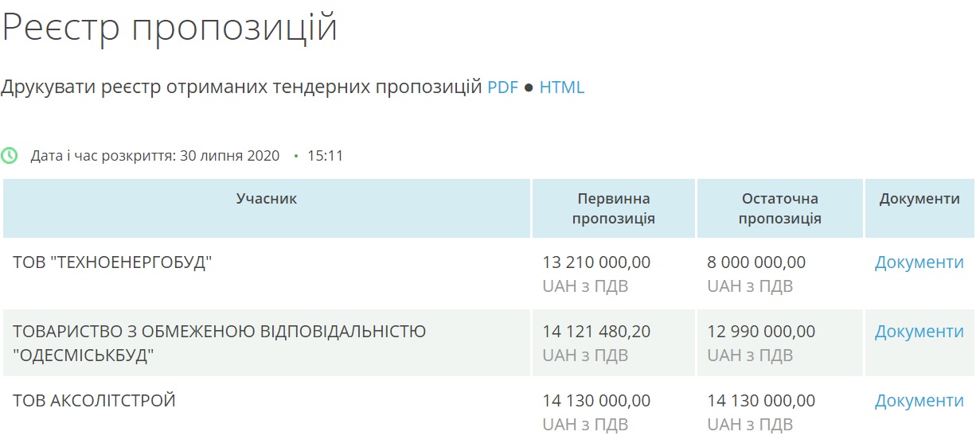Click the green clock icon beside disclosure date
This screenshot has height=443, width=980.
point(10,155)
